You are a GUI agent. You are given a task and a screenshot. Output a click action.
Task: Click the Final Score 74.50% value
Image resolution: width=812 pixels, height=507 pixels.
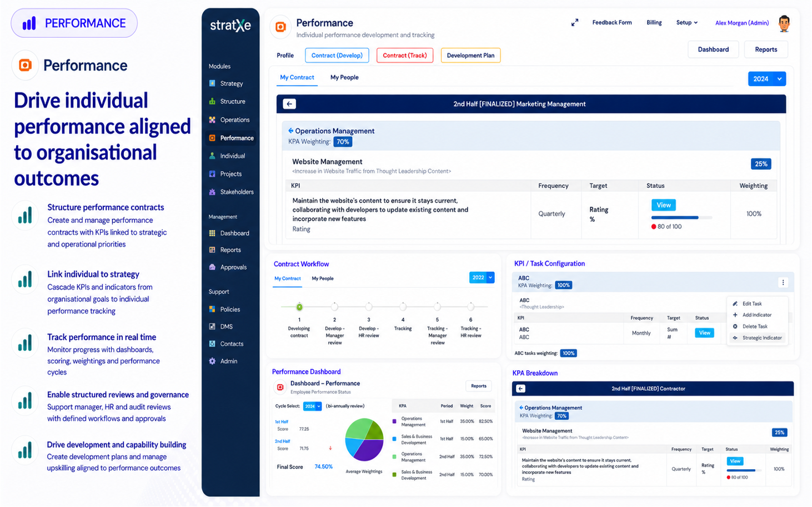click(x=323, y=467)
